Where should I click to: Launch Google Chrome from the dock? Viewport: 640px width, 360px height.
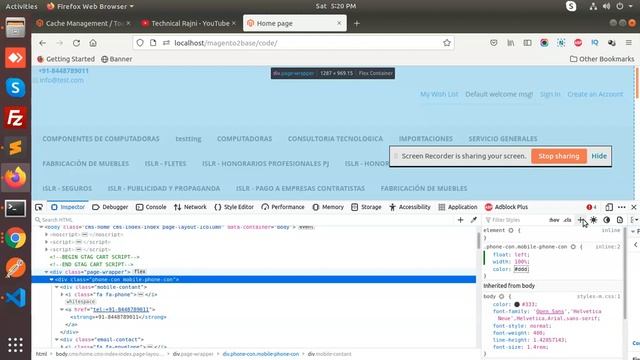pyautogui.click(x=16, y=238)
